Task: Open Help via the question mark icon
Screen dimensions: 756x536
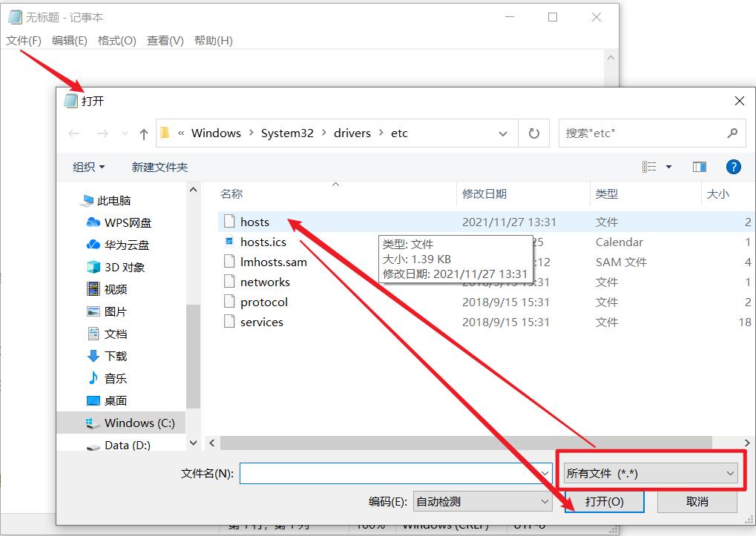Action: pyautogui.click(x=733, y=166)
